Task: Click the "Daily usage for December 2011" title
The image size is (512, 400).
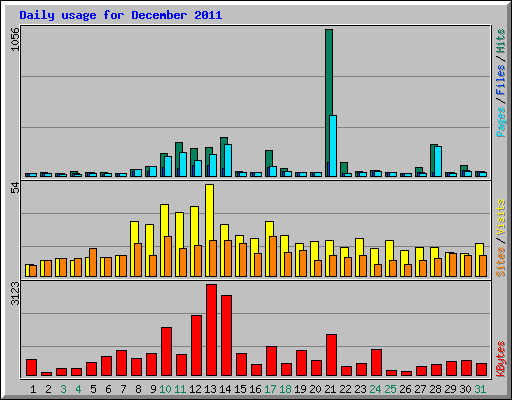Action: point(121,15)
